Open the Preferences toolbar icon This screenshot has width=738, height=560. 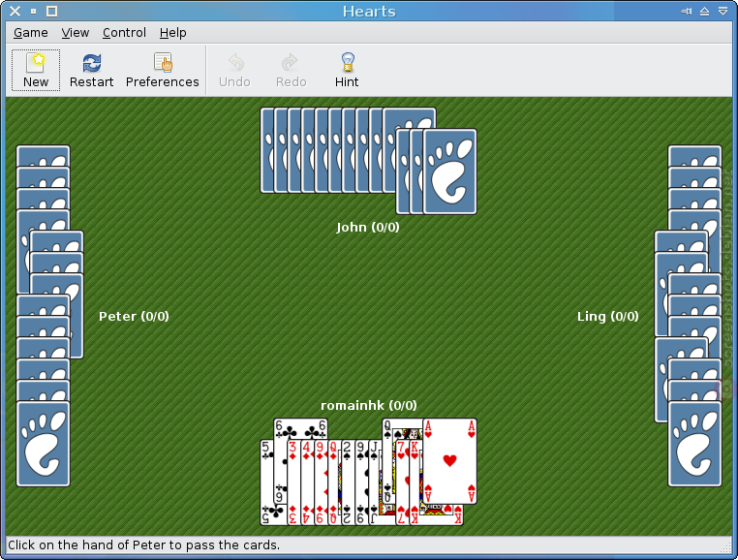(163, 70)
